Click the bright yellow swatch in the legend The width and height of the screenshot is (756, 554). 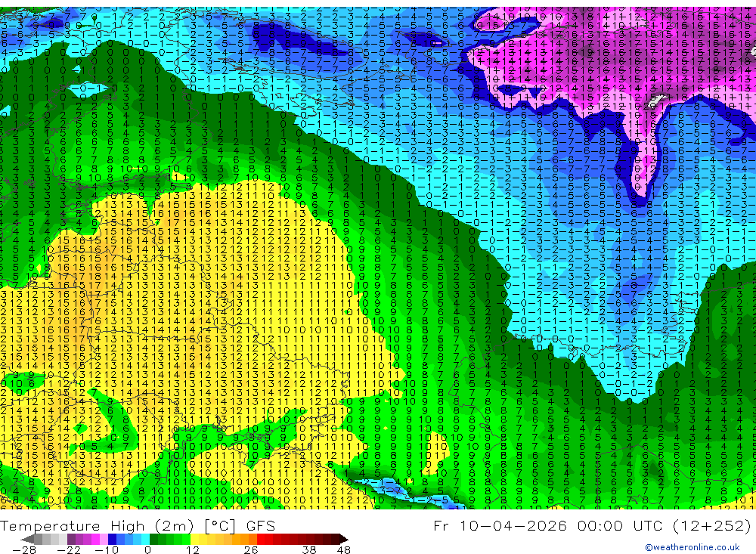[194, 540]
